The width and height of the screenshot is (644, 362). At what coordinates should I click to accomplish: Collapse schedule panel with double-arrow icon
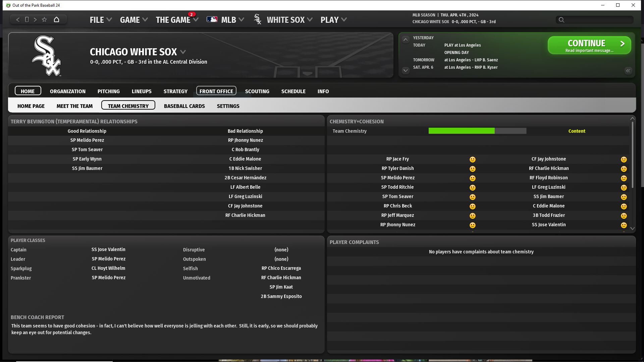[628, 71]
